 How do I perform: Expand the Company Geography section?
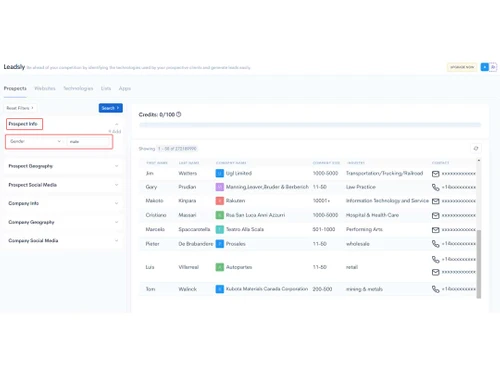[x=63, y=222]
